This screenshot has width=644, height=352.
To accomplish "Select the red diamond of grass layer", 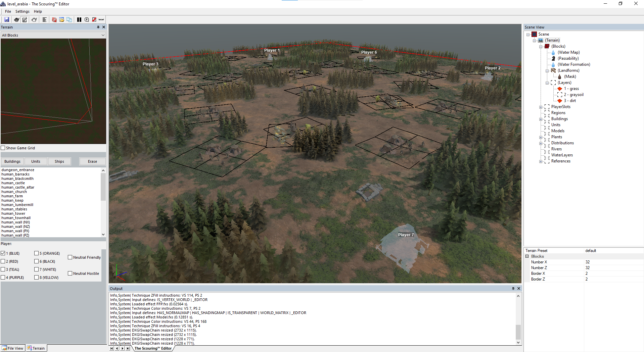I will [x=560, y=89].
